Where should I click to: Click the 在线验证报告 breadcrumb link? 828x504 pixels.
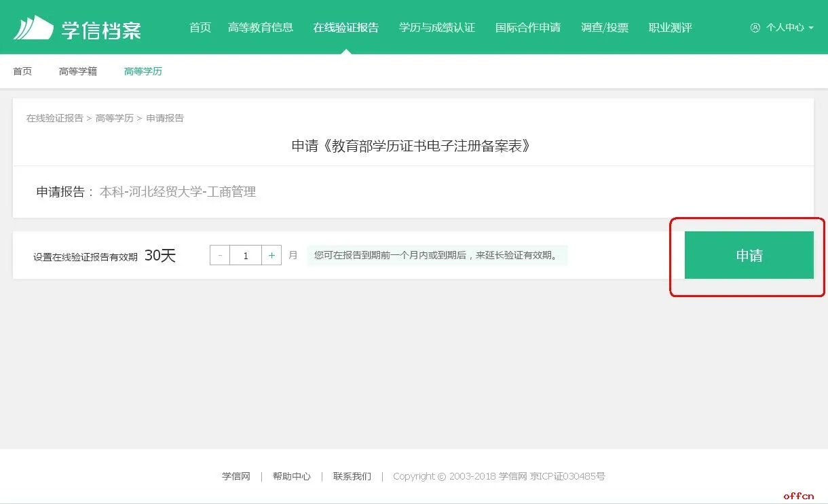tap(54, 118)
